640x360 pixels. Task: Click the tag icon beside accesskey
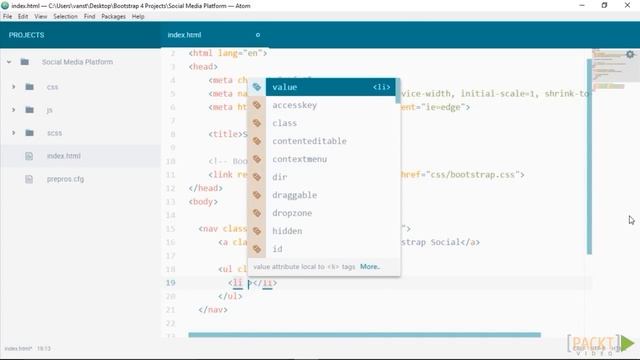[257, 105]
